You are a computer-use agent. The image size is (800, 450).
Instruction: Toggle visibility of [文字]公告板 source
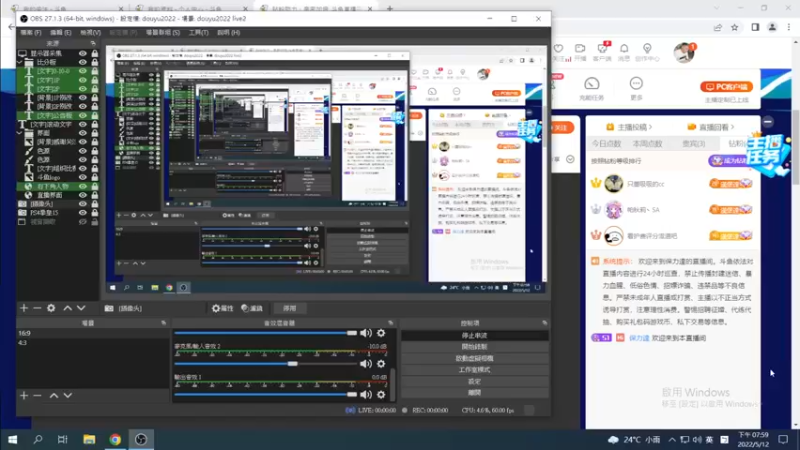[x=82, y=115]
